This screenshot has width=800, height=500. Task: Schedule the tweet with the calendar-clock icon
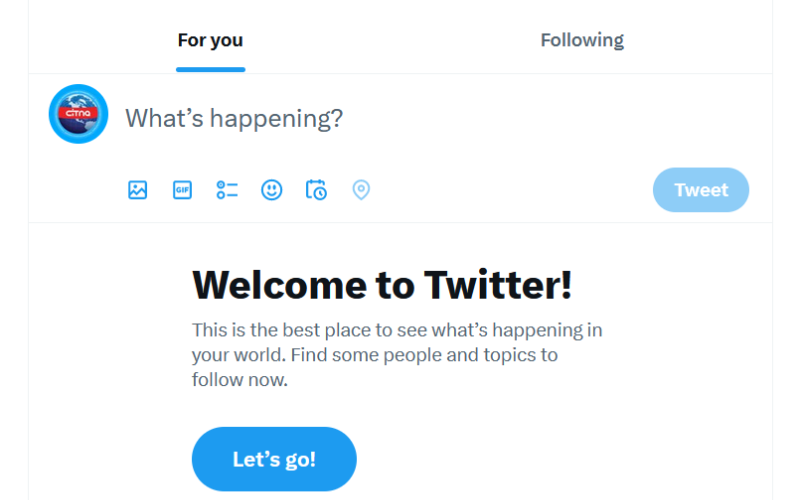pos(316,190)
